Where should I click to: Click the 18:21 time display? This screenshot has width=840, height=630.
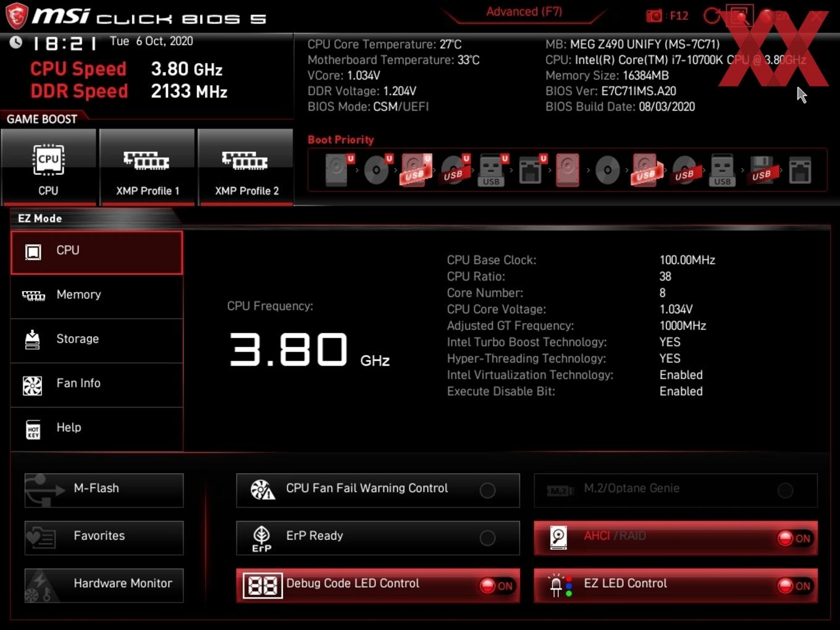[x=64, y=43]
